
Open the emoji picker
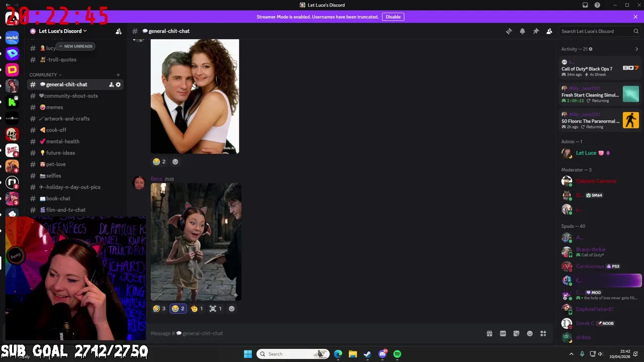(x=530, y=333)
